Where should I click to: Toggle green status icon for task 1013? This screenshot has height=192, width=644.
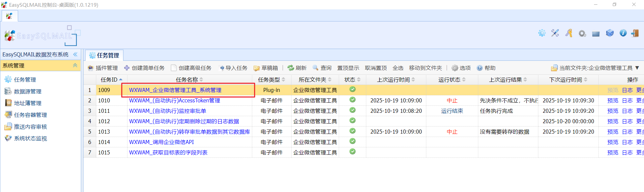click(x=353, y=131)
